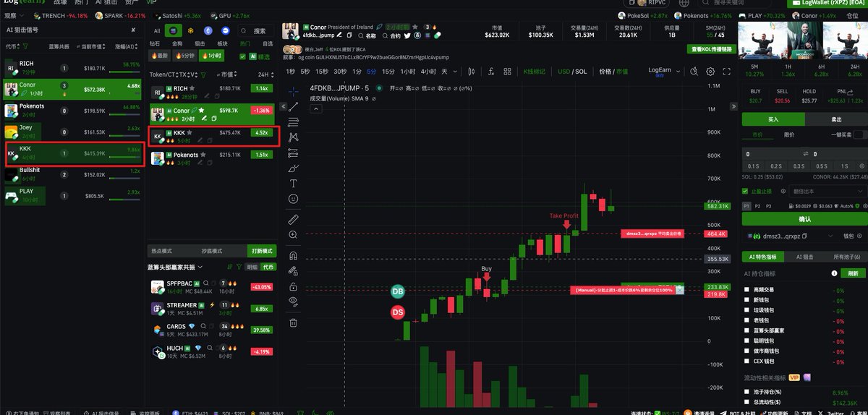This screenshot has height=415, width=868.
Task: Open the 观察 dropdown at top left
Action: (x=13, y=15)
